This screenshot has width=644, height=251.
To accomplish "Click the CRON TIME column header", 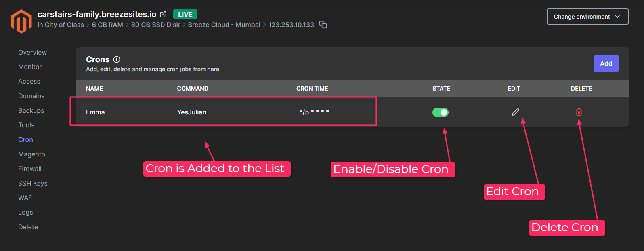I will pos(312,89).
